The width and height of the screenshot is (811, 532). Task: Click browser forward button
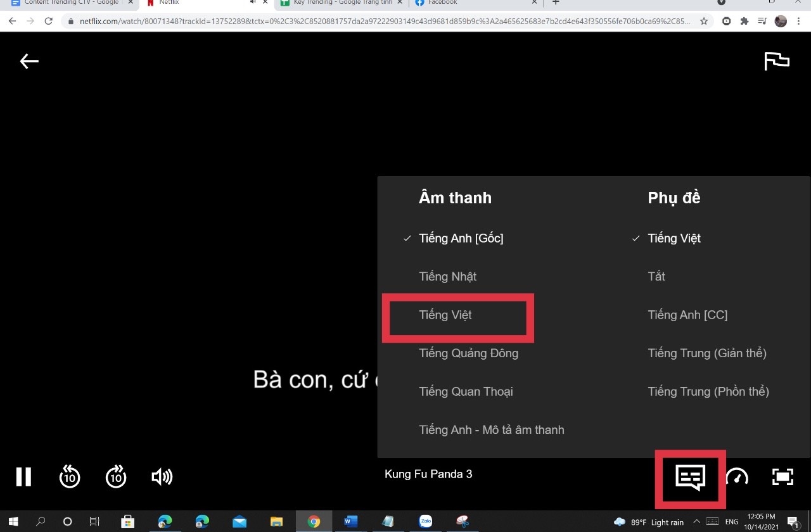(x=30, y=21)
